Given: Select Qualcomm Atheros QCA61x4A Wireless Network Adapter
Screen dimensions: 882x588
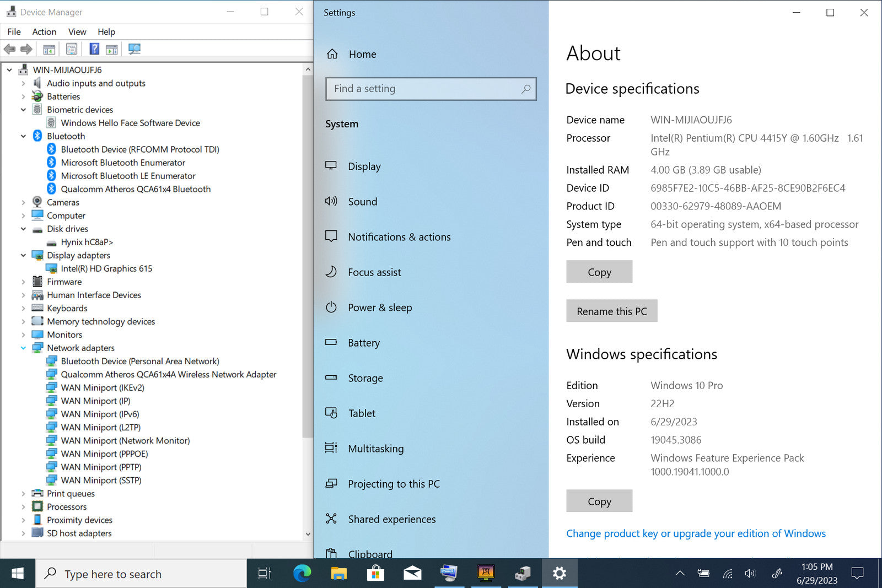Looking at the screenshot, I should tap(169, 374).
